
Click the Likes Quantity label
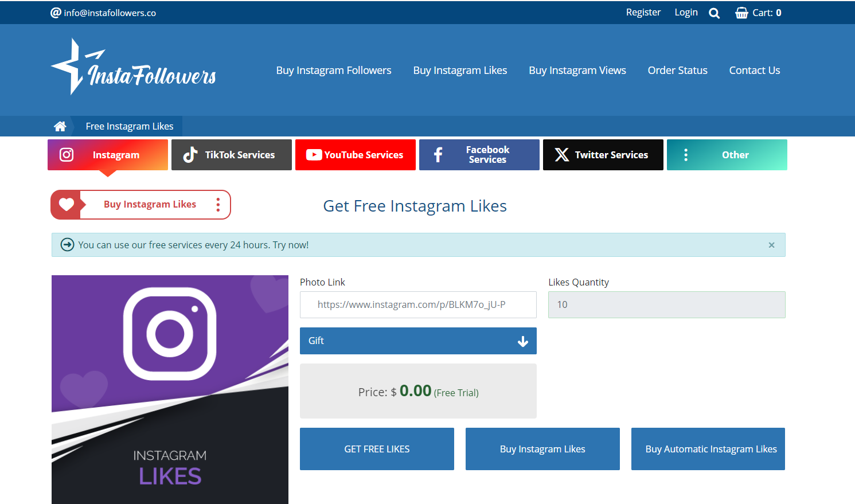point(579,282)
